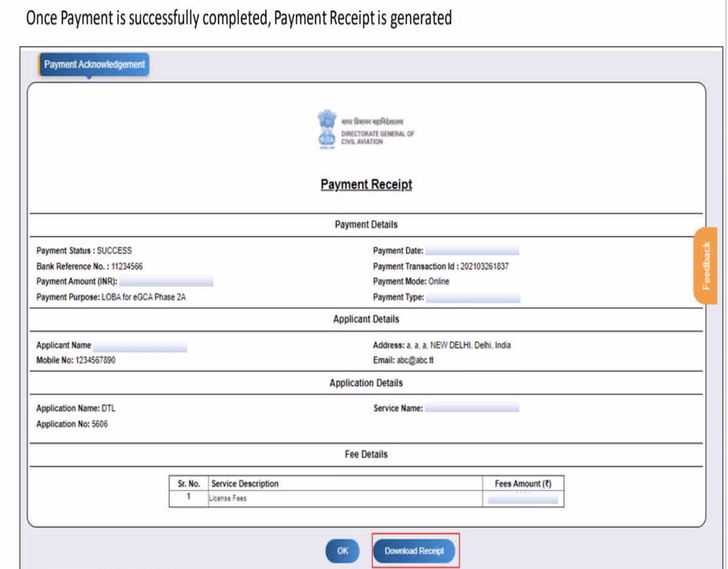Viewport: 728px width, 569px height.
Task: Click Payment Transaction Id 202103261837
Action: (x=441, y=266)
